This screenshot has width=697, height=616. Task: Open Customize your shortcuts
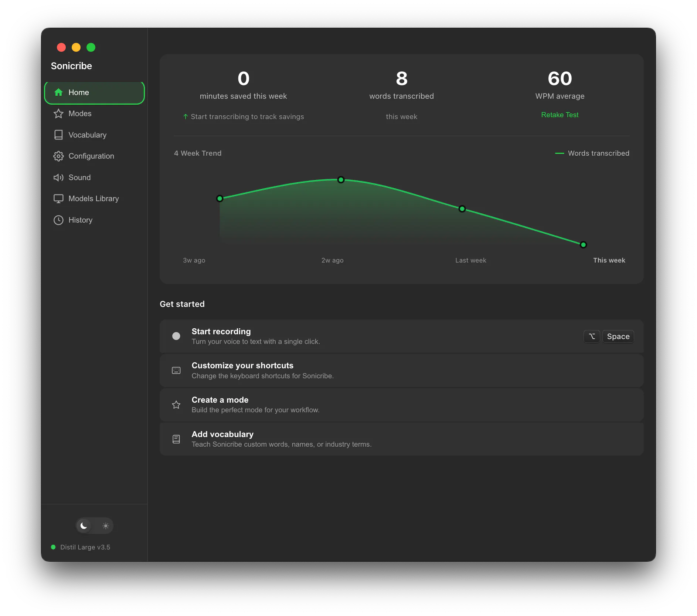pos(402,370)
